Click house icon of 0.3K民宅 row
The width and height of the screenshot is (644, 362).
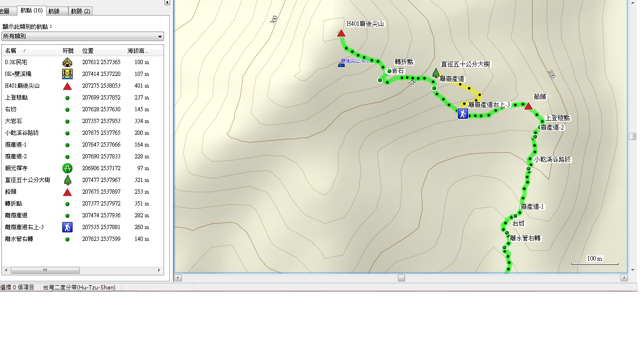(x=67, y=62)
